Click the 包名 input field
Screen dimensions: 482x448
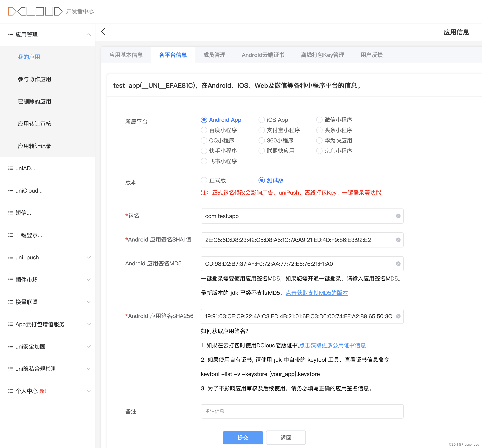pos(302,216)
